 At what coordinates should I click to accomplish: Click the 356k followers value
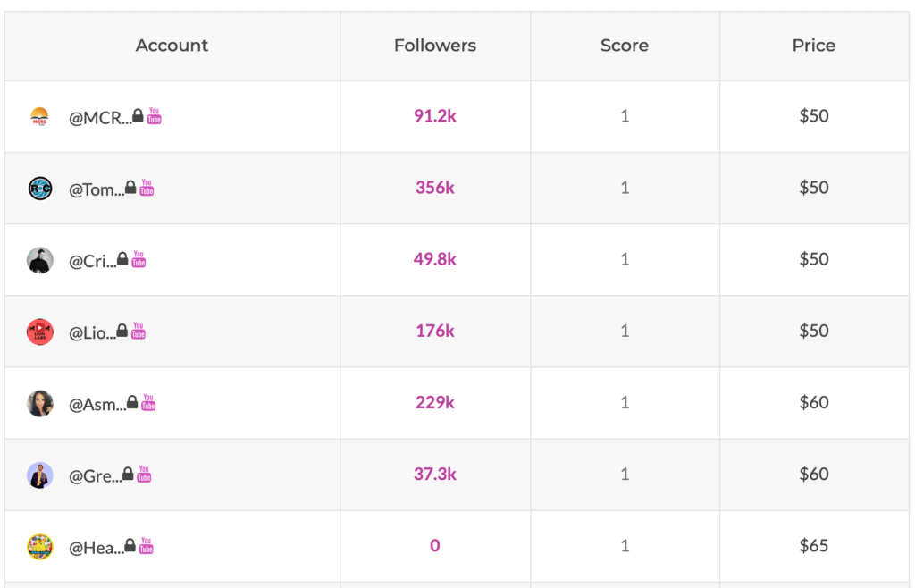435,188
